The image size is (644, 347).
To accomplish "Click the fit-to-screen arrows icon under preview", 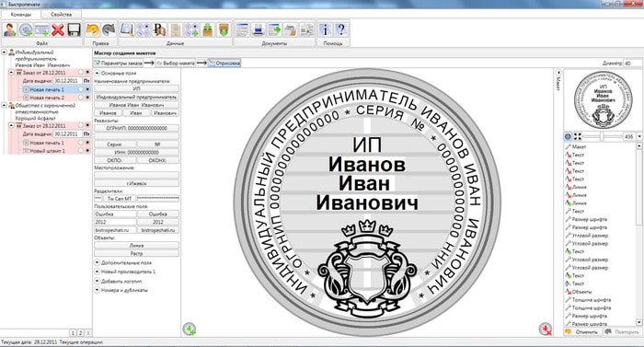I will coord(578,136).
